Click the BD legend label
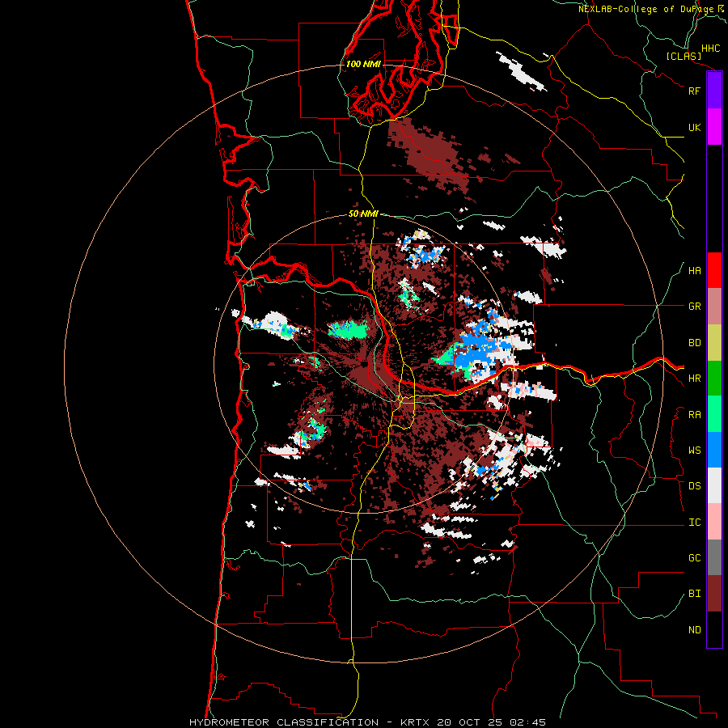Image resolution: width=728 pixels, height=728 pixels. [694, 343]
